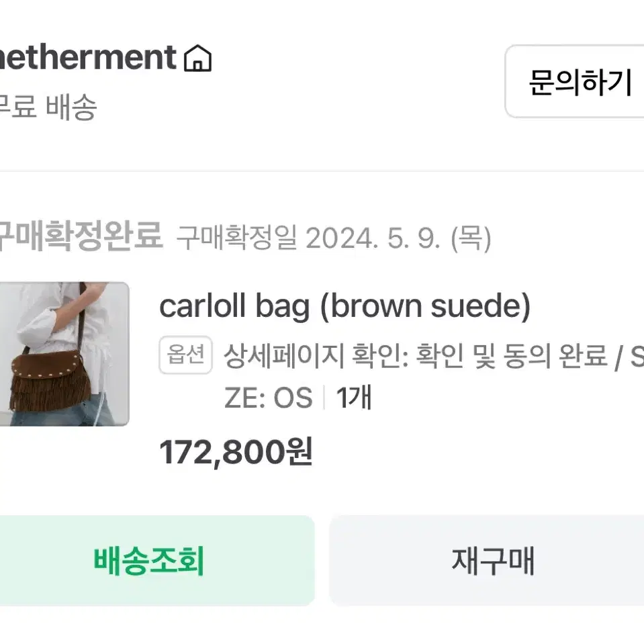This screenshot has width=644, height=644.
Task: Select the ZE: OS size text
Action: tap(269, 398)
